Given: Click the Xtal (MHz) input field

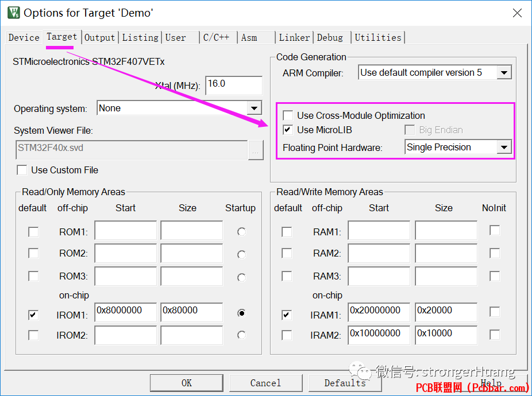Looking at the screenshot, I should (234, 86).
